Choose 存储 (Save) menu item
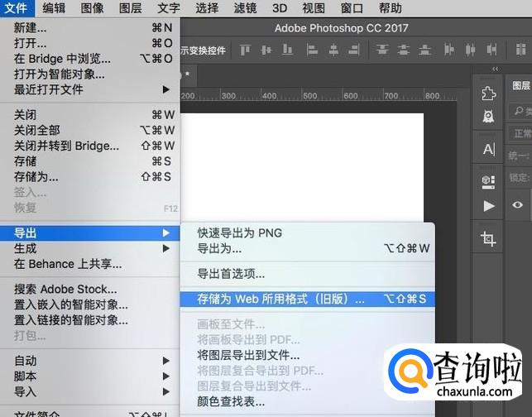 click(x=90, y=161)
